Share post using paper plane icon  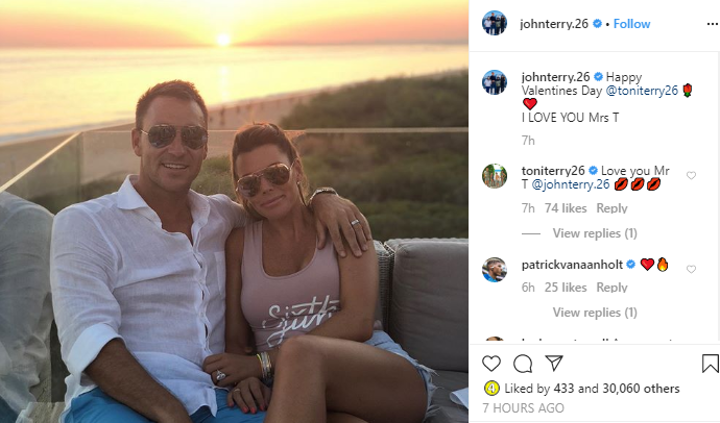[554, 363]
